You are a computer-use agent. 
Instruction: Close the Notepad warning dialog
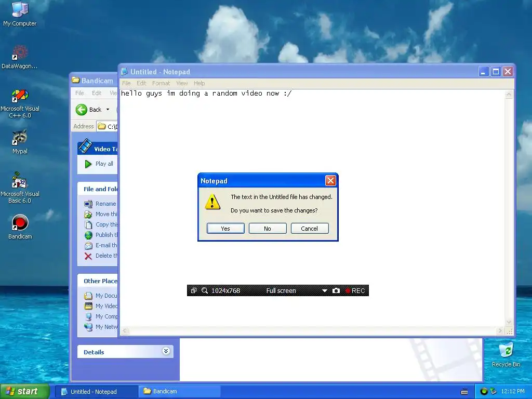tap(330, 180)
